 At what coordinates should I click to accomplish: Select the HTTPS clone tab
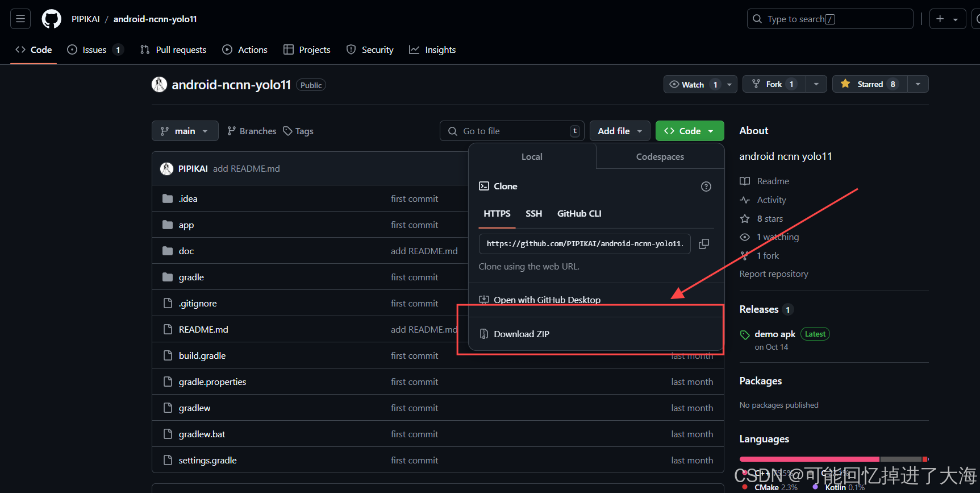pyautogui.click(x=497, y=213)
